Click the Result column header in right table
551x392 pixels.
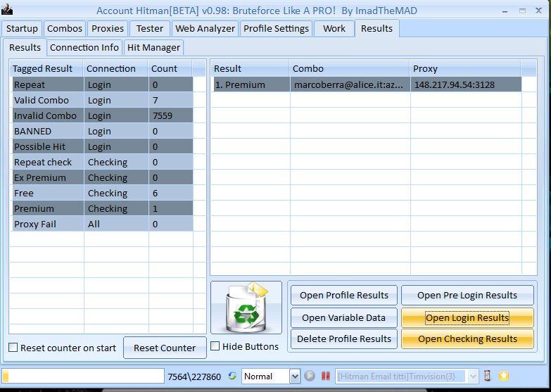pos(251,68)
